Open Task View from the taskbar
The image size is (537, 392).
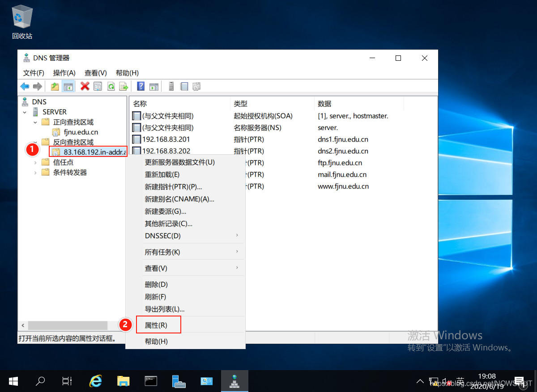67,381
